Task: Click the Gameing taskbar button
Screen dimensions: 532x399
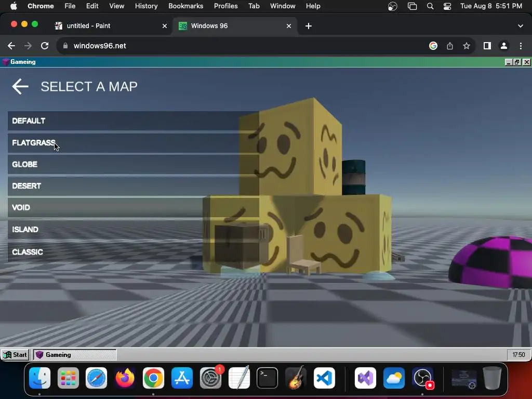Action: point(75,354)
